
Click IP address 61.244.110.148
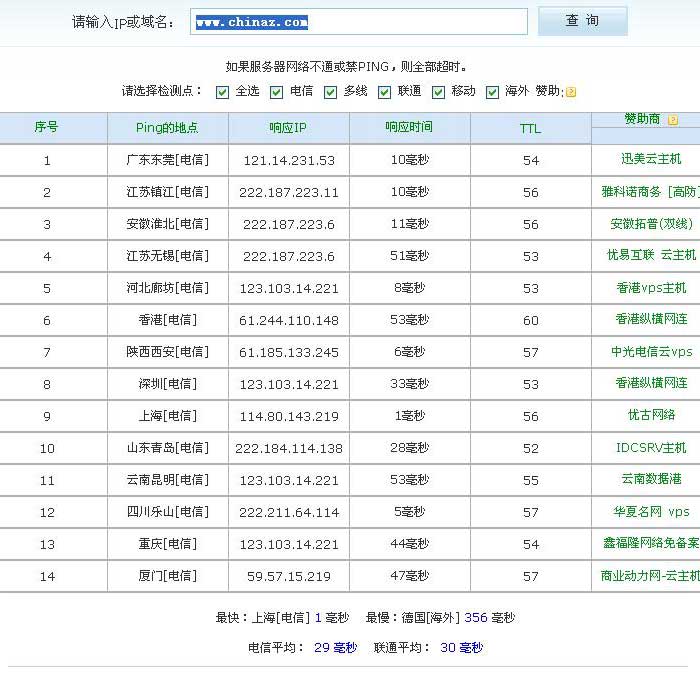[289, 321]
